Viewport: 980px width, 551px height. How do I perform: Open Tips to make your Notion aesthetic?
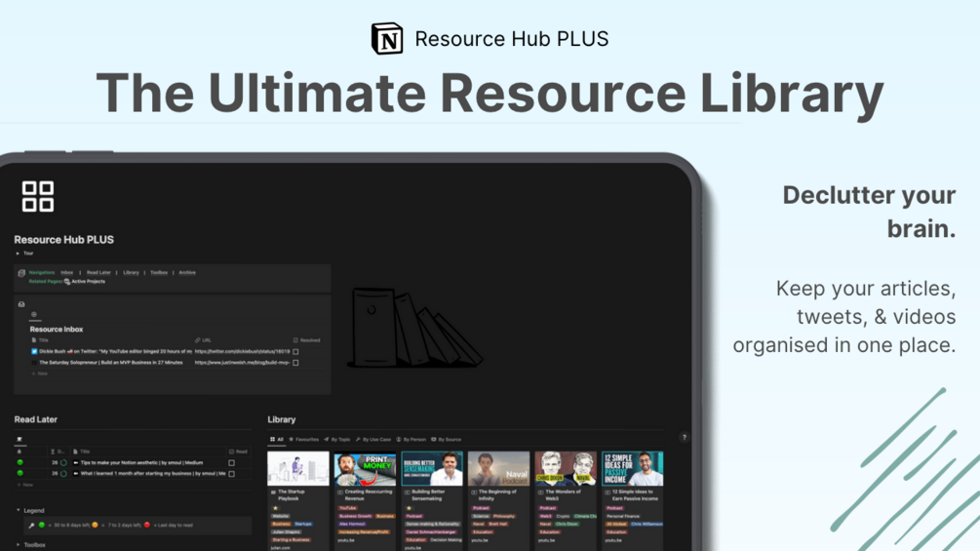[141, 463]
